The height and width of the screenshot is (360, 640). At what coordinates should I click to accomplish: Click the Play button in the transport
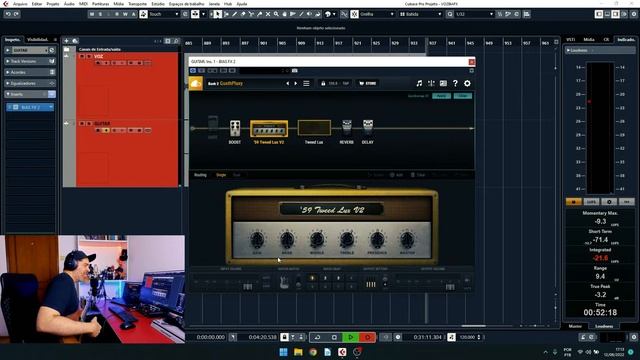[x=350, y=337]
